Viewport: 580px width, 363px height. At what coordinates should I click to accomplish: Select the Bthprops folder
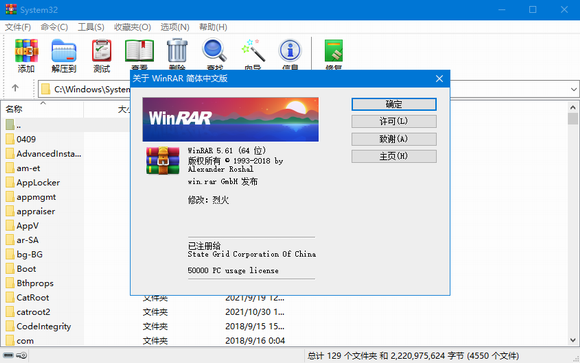click(30, 283)
